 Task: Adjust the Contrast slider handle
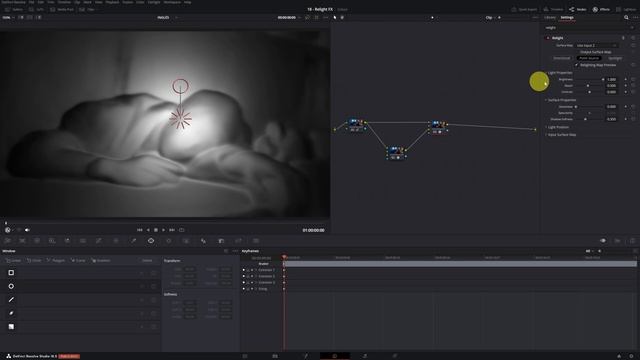[x=589, y=92]
